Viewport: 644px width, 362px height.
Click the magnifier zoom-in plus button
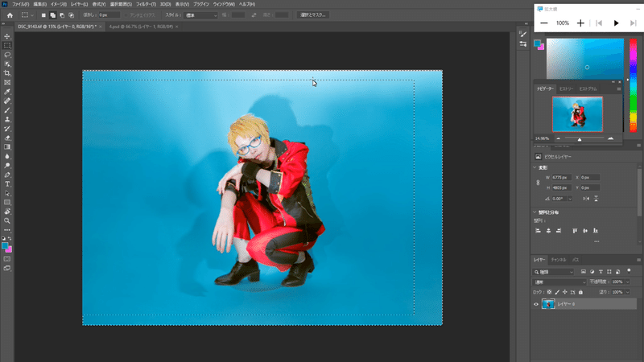580,23
